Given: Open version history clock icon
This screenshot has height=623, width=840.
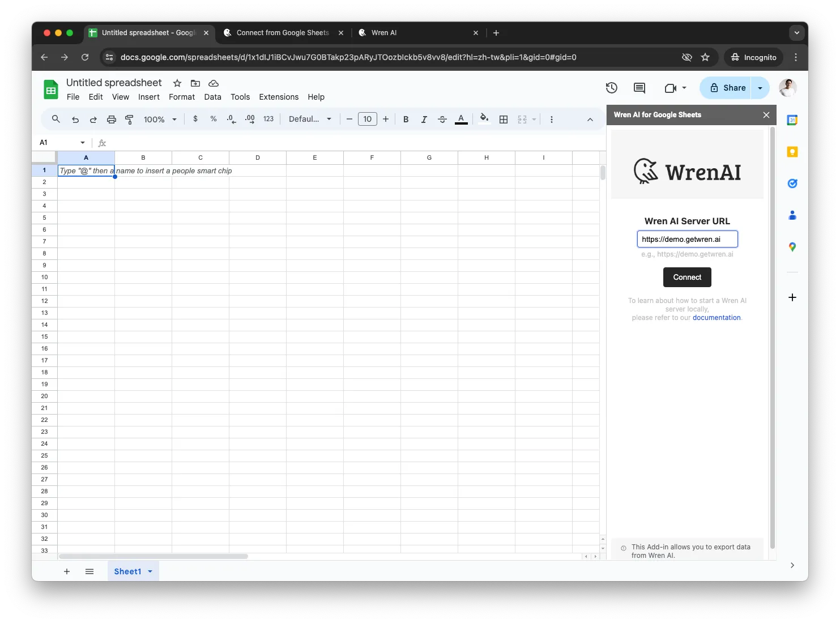Looking at the screenshot, I should [x=611, y=88].
